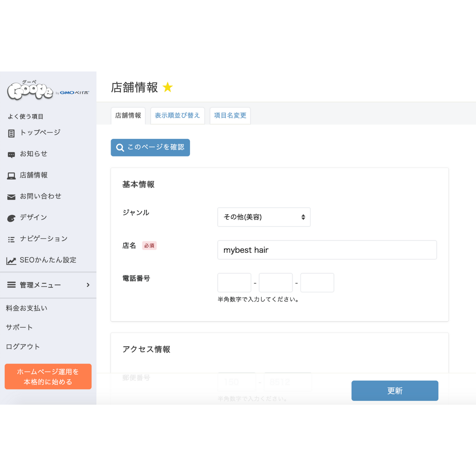This screenshot has height=476, width=476.
Task: Click the orange ホームページ運用を本格的に始める banner
Action: click(x=48, y=376)
